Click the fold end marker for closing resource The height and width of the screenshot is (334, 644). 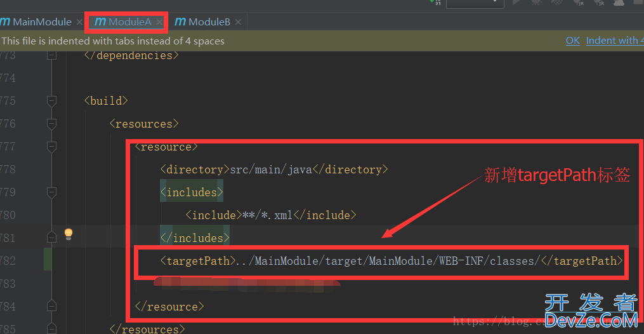pos(52,306)
